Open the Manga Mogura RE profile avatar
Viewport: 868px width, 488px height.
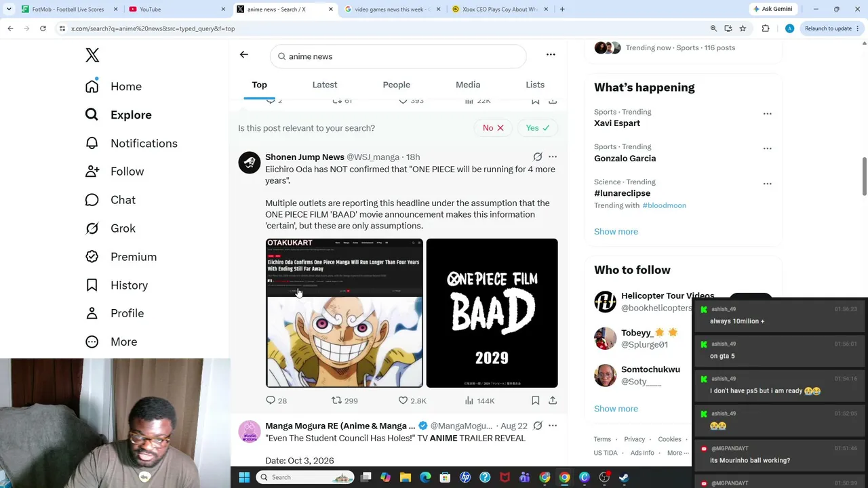250,432
